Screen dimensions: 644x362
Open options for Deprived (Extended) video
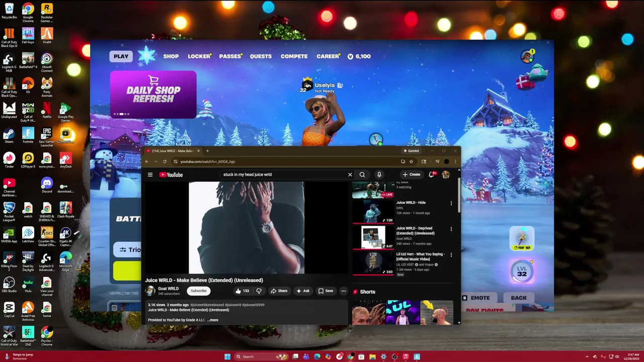(x=451, y=229)
